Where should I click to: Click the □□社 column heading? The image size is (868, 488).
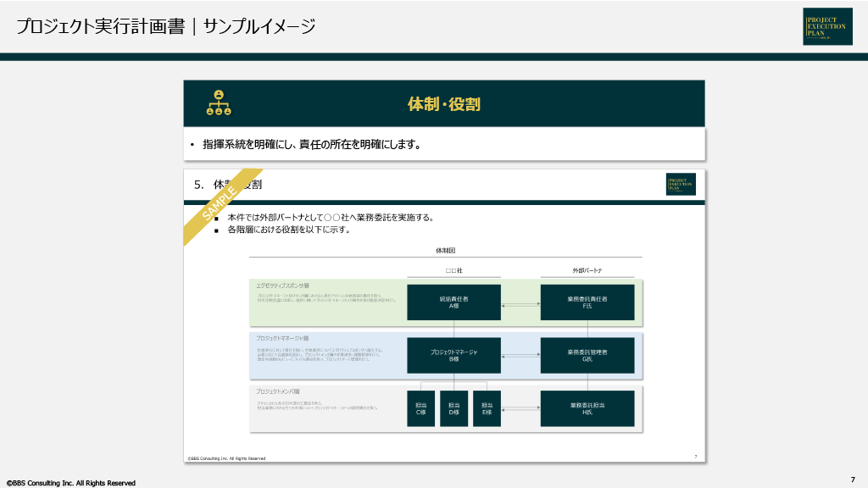click(453, 270)
